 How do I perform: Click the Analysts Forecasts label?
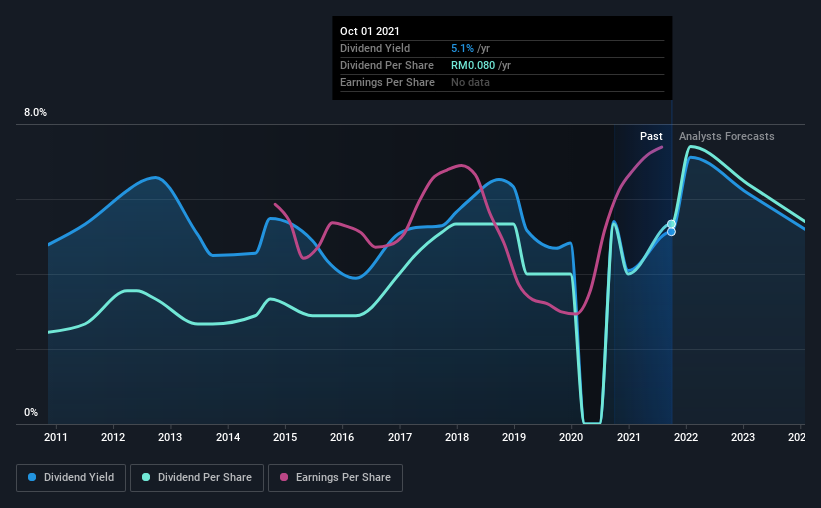(x=727, y=136)
